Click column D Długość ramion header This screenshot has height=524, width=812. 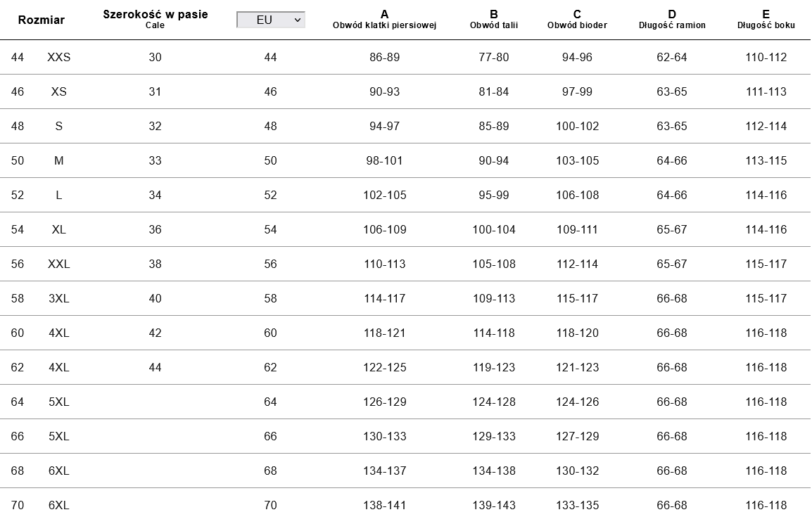(672, 20)
